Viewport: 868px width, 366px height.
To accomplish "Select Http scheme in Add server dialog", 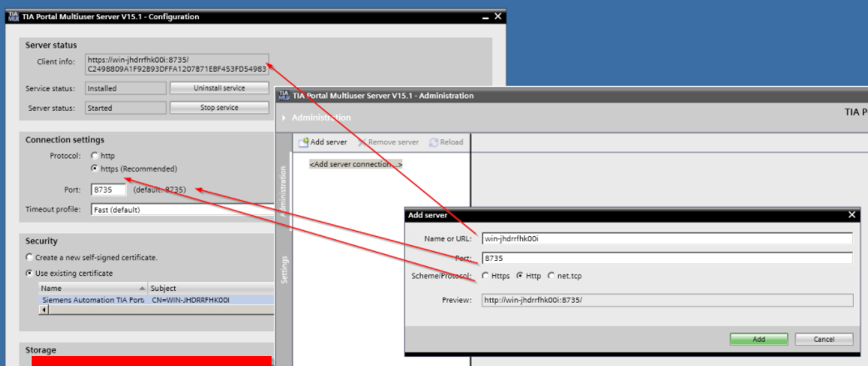I will click(x=520, y=276).
